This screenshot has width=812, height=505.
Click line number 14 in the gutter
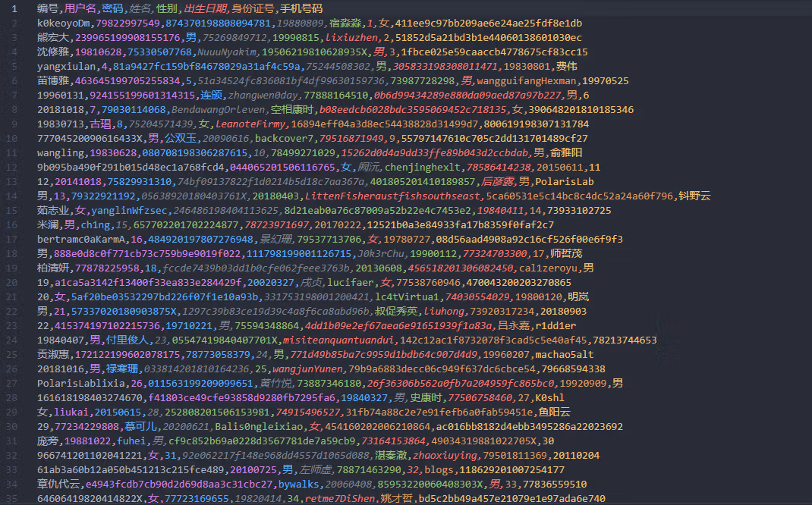click(11, 196)
